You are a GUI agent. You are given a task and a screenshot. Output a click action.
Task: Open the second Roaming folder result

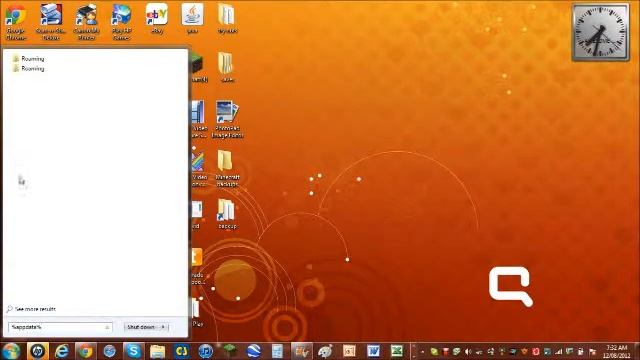click(28, 69)
